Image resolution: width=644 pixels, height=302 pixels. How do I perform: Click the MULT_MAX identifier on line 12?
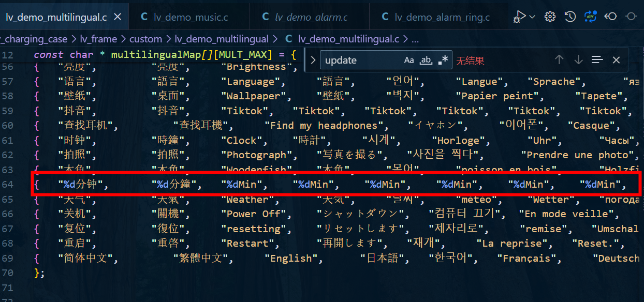(x=243, y=54)
